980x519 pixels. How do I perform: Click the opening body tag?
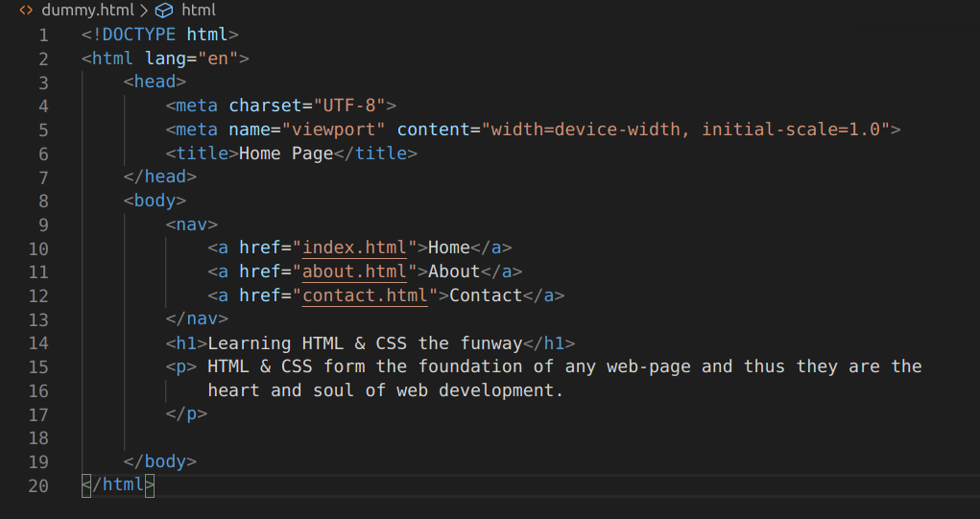click(155, 200)
